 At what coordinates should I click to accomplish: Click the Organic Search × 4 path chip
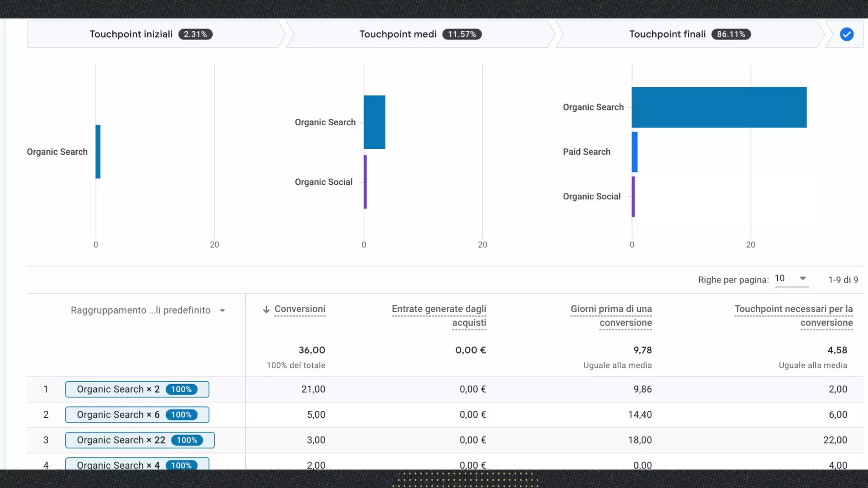[137, 464]
